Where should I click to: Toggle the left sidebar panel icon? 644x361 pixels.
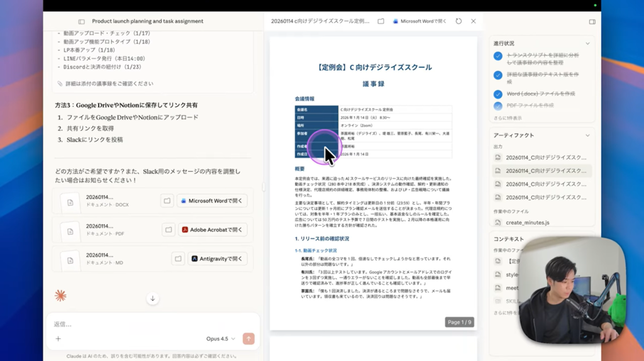pos(81,21)
